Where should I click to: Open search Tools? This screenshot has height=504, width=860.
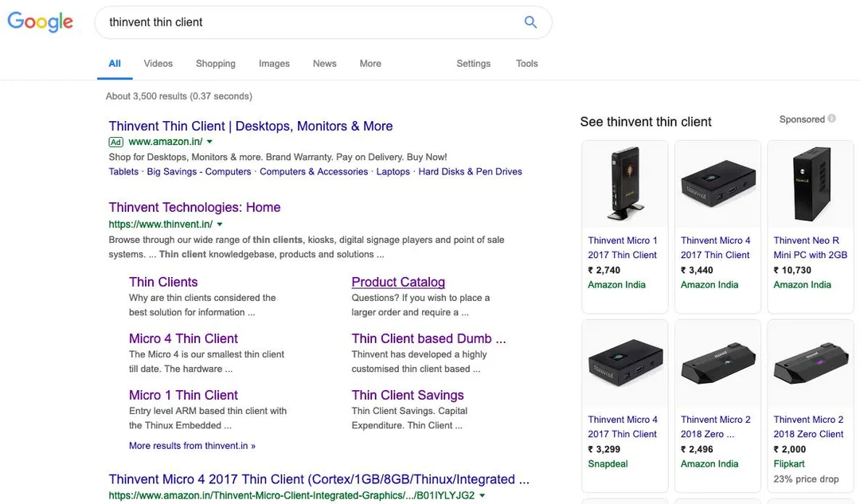(526, 64)
